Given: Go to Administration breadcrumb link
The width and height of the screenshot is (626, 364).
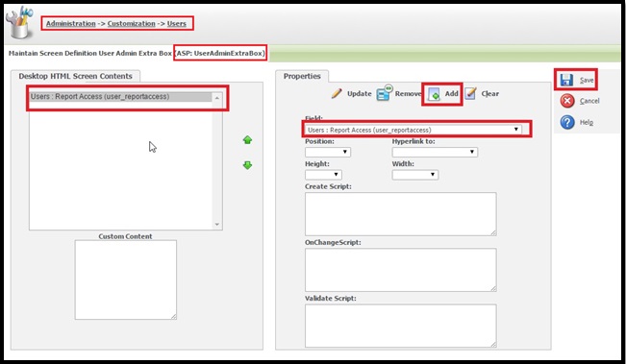Looking at the screenshot, I should click(x=70, y=23).
